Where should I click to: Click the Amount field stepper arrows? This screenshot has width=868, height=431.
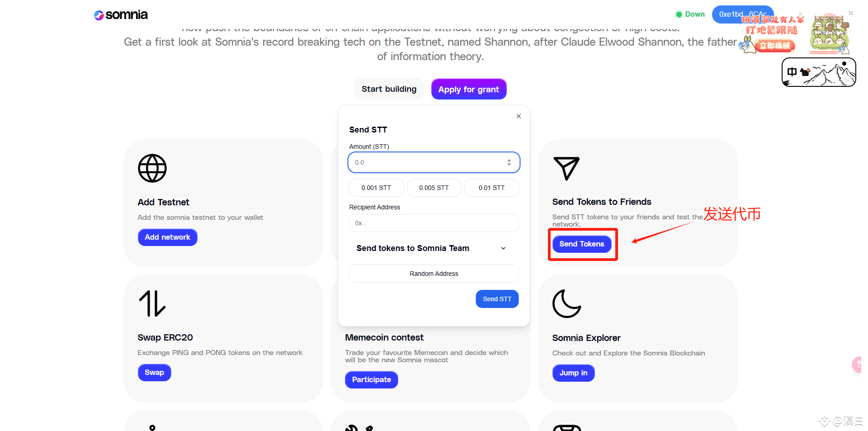[509, 162]
